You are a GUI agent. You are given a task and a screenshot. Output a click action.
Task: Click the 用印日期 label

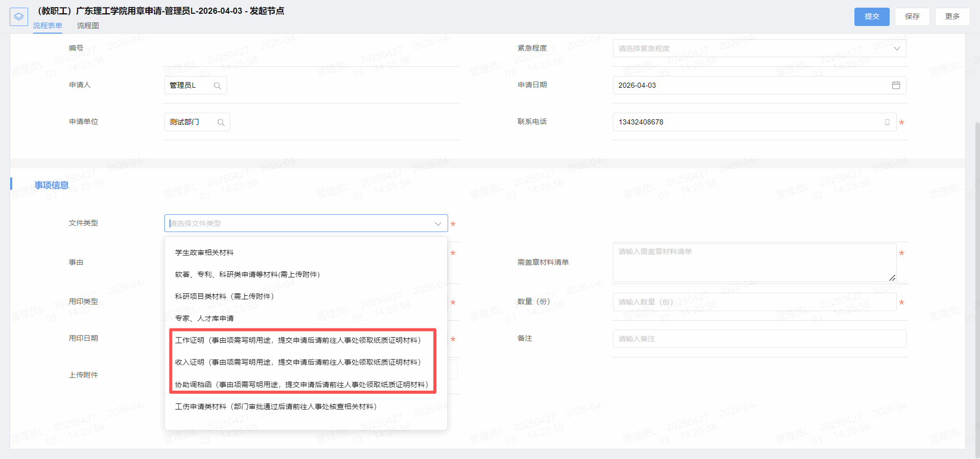(x=83, y=338)
